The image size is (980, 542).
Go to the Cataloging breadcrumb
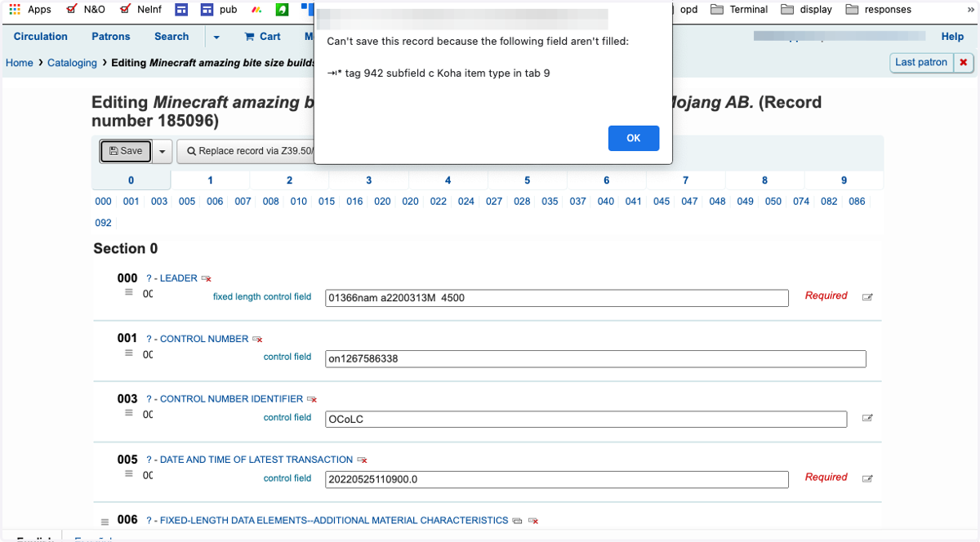point(72,63)
